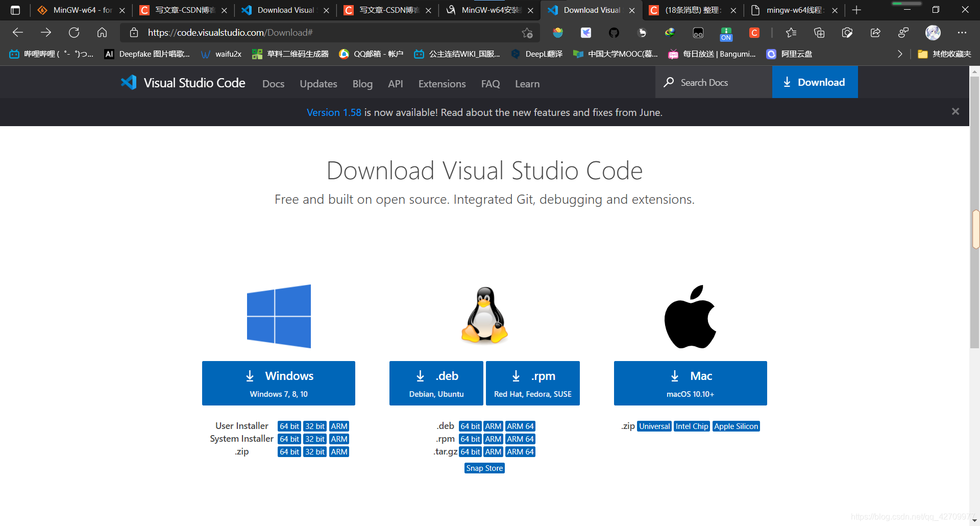Open the 阿里云盘 bookmark
Image resolution: width=980 pixels, height=526 pixels.
[x=789, y=54]
